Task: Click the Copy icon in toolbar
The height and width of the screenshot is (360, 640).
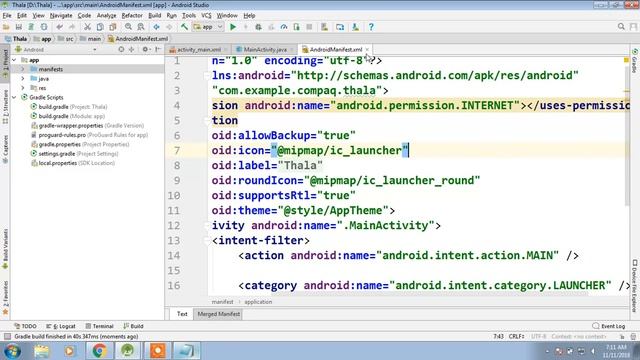Action: [100, 27]
